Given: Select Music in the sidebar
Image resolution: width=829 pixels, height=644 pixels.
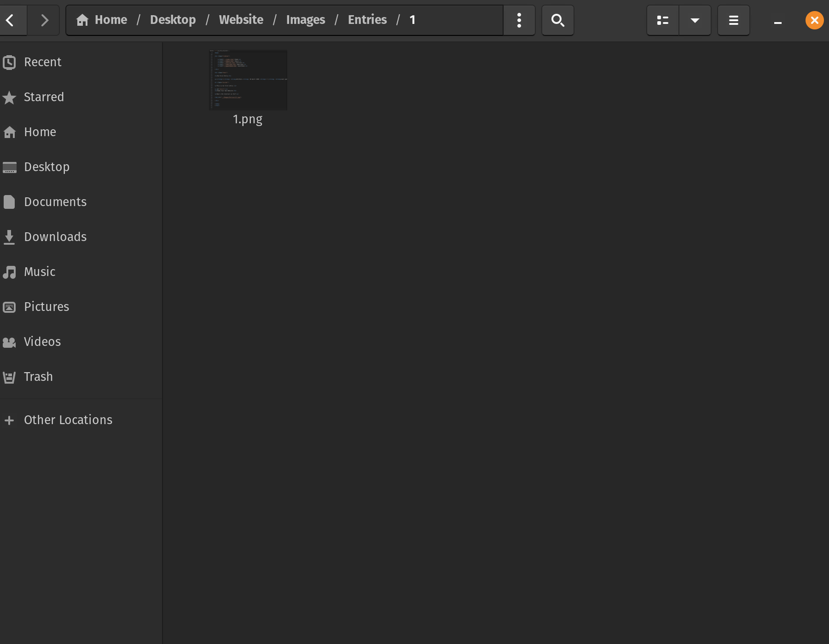Looking at the screenshot, I should (40, 272).
